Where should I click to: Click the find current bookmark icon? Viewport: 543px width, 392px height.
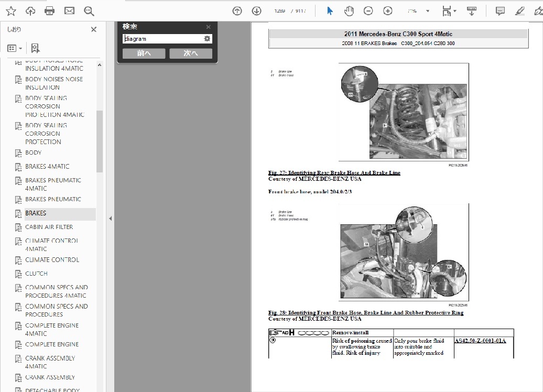(35, 48)
